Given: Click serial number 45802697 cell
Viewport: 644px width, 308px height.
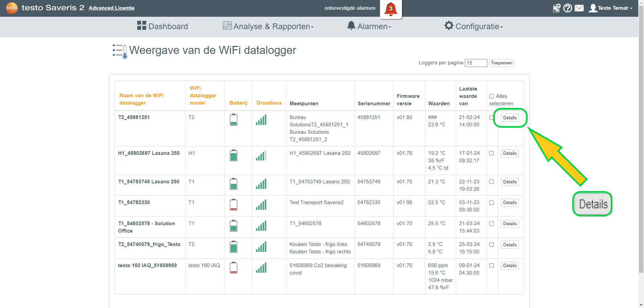Looking at the screenshot, I should (x=369, y=153).
